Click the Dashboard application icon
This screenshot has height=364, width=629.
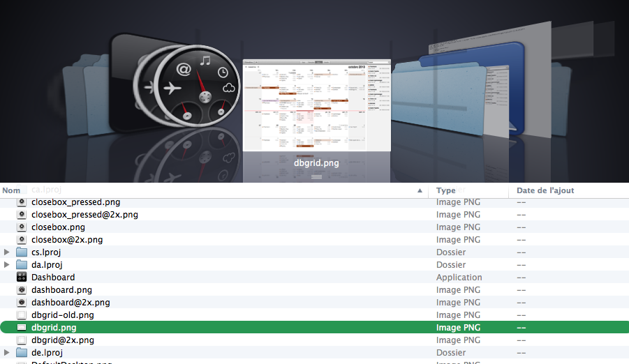click(x=22, y=277)
